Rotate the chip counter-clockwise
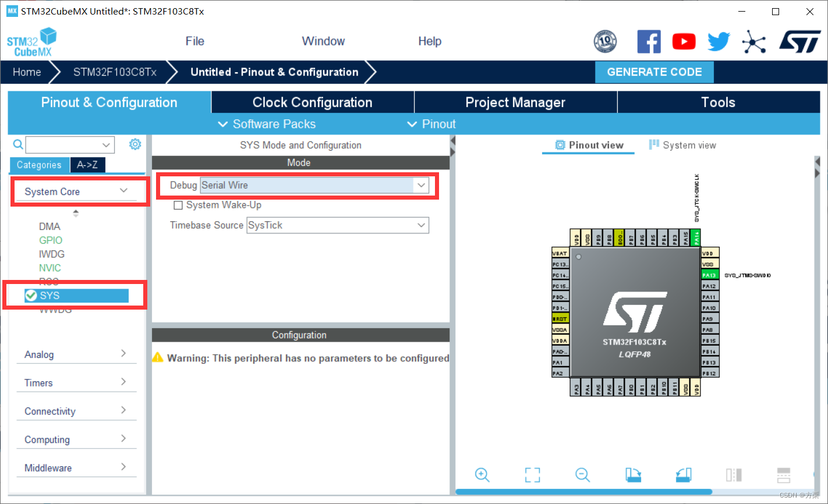The width and height of the screenshot is (828, 504). 684,475
